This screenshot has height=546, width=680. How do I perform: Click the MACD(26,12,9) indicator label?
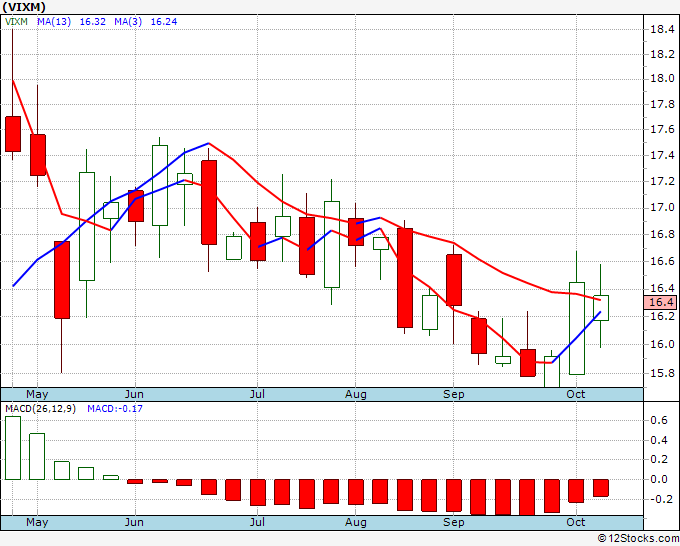tap(40, 409)
